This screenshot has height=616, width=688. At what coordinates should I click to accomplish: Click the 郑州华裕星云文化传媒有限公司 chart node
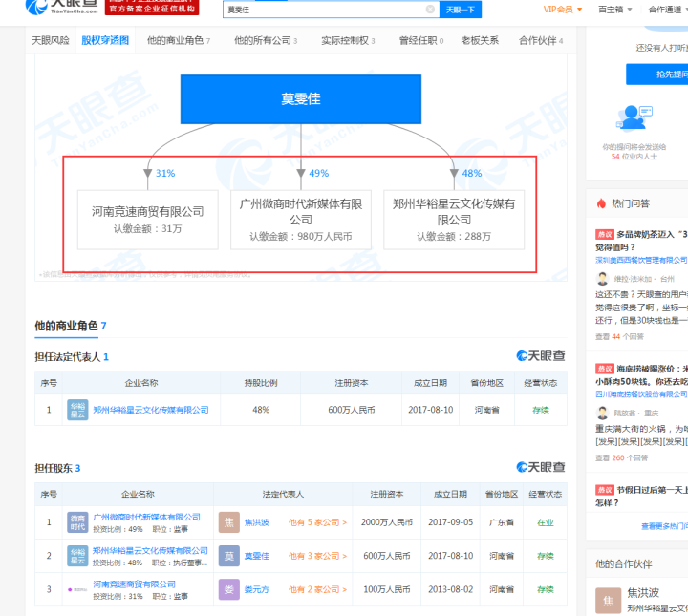coord(454,220)
